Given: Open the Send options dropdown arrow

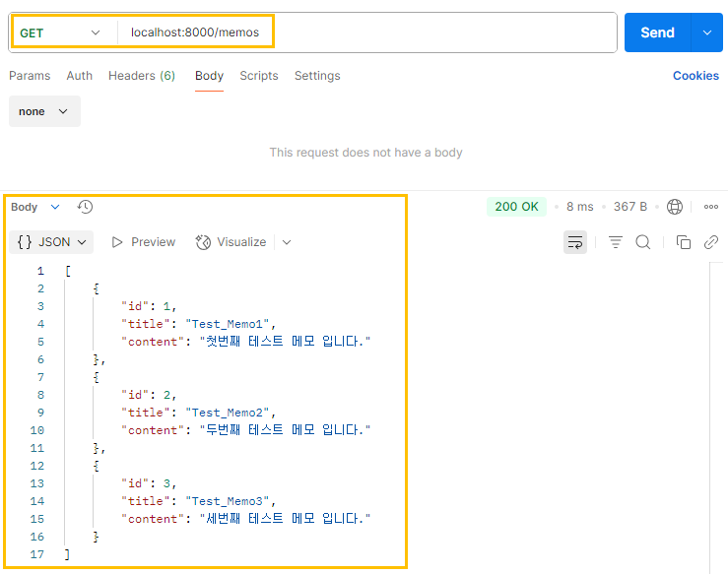Looking at the screenshot, I should pyautogui.click(x=707, y=32).
